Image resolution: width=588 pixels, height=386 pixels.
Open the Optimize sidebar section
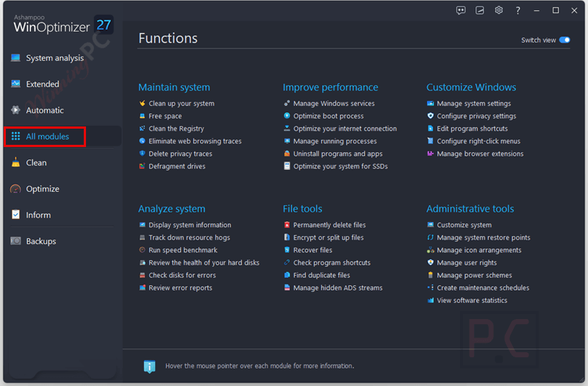click(x=43, y=189)
